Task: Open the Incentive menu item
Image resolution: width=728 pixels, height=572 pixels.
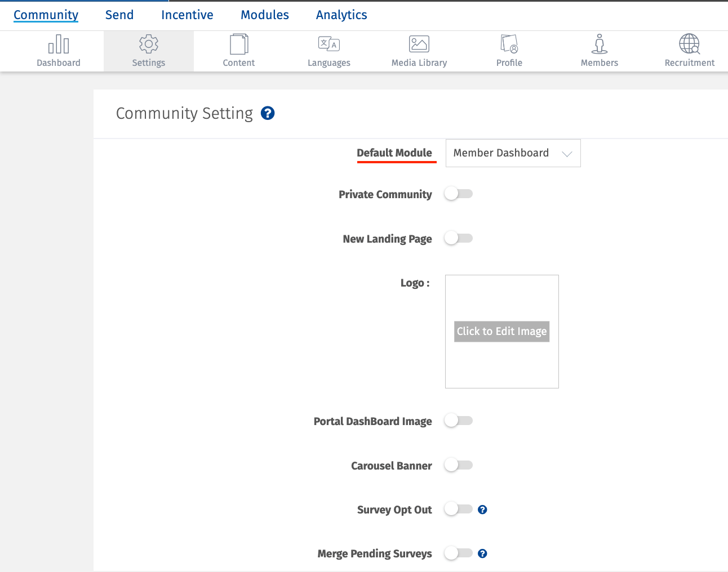Action: 187,15
